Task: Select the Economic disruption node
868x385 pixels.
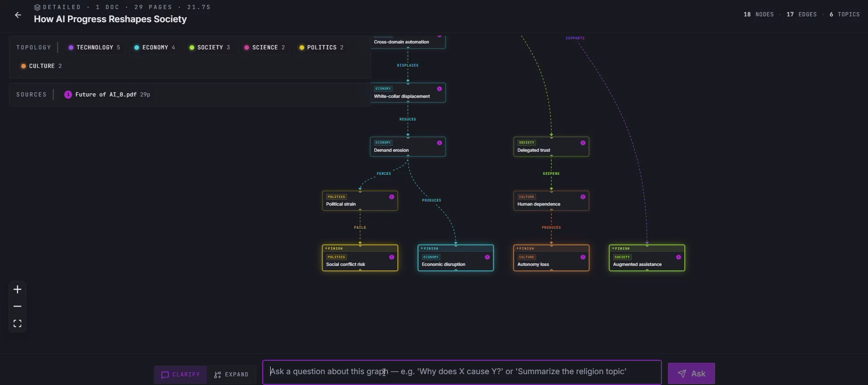Action: pos(456,258)
